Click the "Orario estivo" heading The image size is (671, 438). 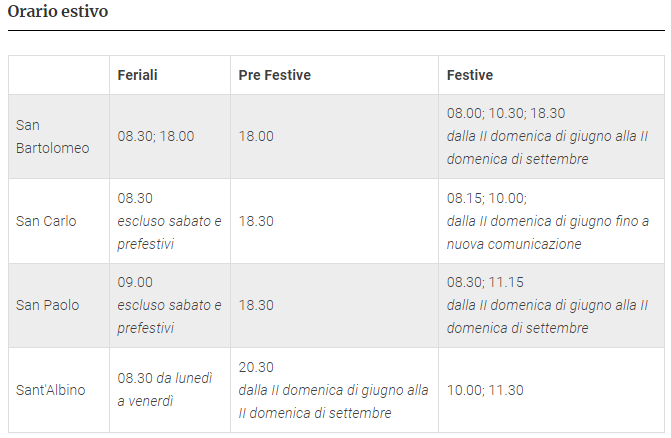point(58,13)
